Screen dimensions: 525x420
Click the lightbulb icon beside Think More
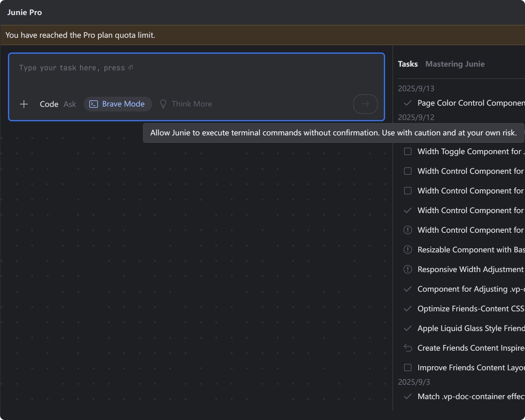(x=163, y=104)
